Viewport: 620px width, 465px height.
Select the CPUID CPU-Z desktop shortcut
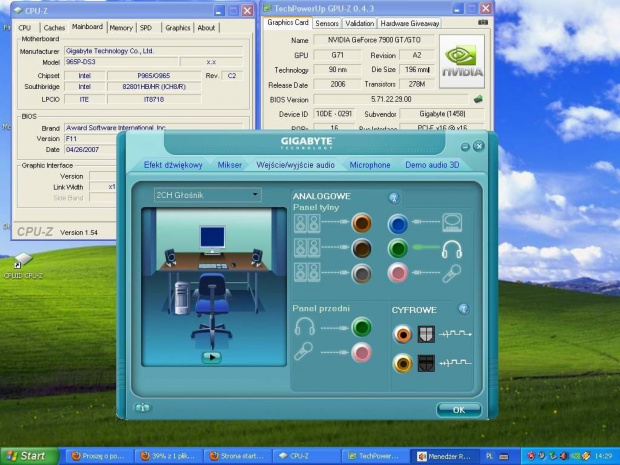23,266
